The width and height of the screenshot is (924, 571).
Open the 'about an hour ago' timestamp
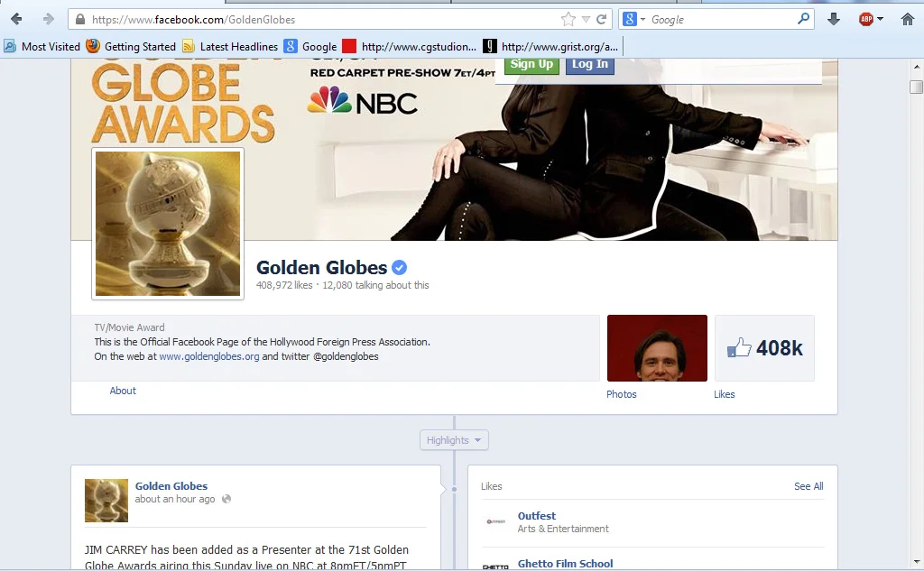[175, 499]
